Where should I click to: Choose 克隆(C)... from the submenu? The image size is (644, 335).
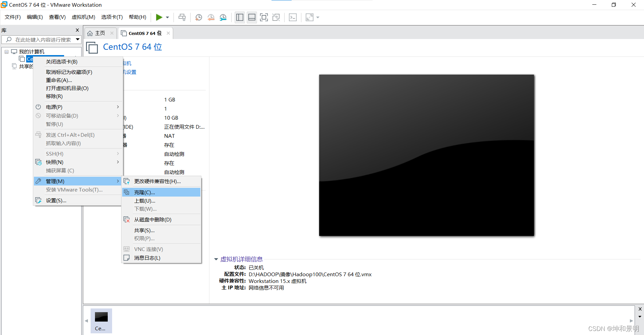pyautogui.click(x=161, y=193)
